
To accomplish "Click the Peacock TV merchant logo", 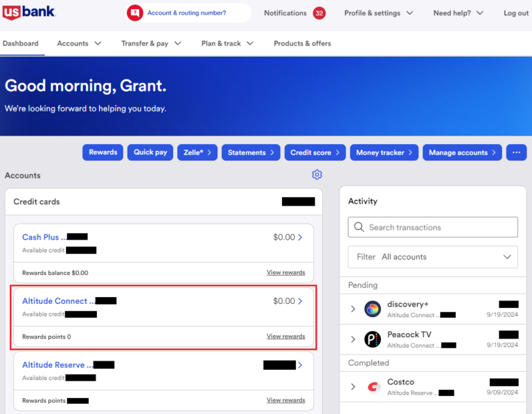I will coord(373,339).
